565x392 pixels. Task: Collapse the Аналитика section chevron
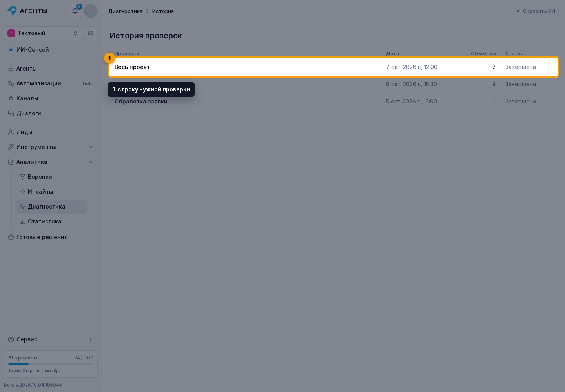point(91,162)
